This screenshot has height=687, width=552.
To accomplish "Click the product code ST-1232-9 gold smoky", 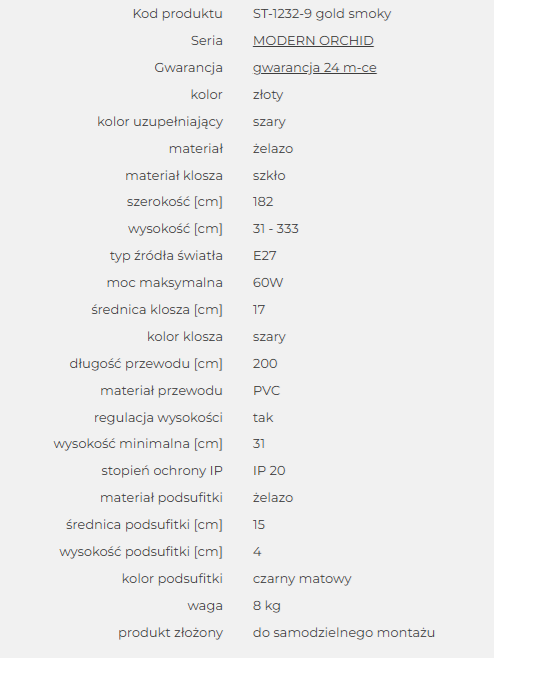I will pyautogui.click(x=322, y=14).
